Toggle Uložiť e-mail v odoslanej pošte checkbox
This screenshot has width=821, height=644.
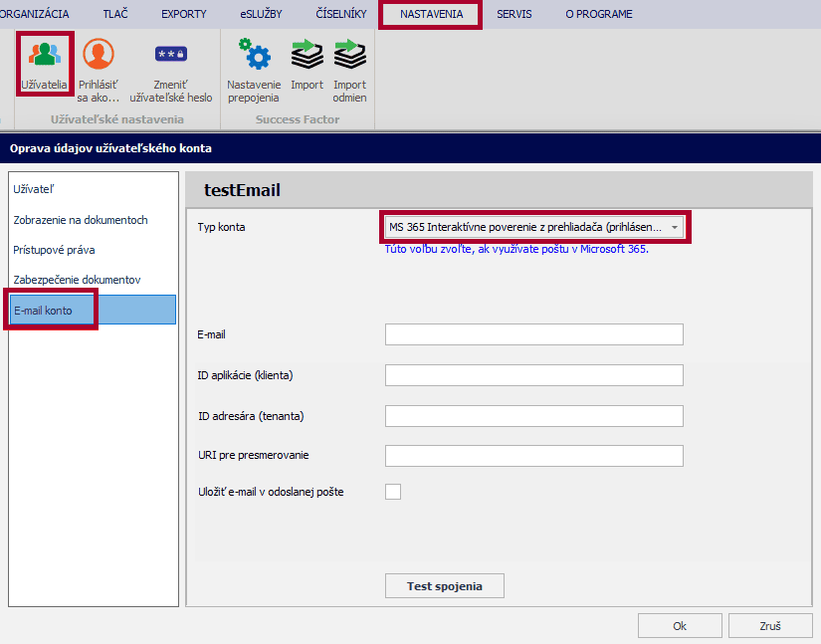click(x=393, y=492)
